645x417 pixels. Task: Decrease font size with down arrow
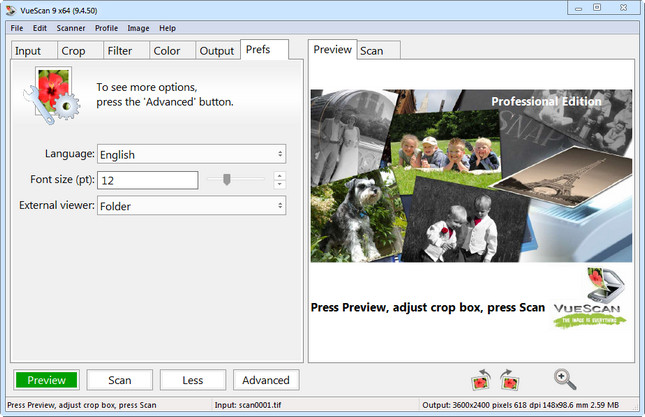[279, 185]
